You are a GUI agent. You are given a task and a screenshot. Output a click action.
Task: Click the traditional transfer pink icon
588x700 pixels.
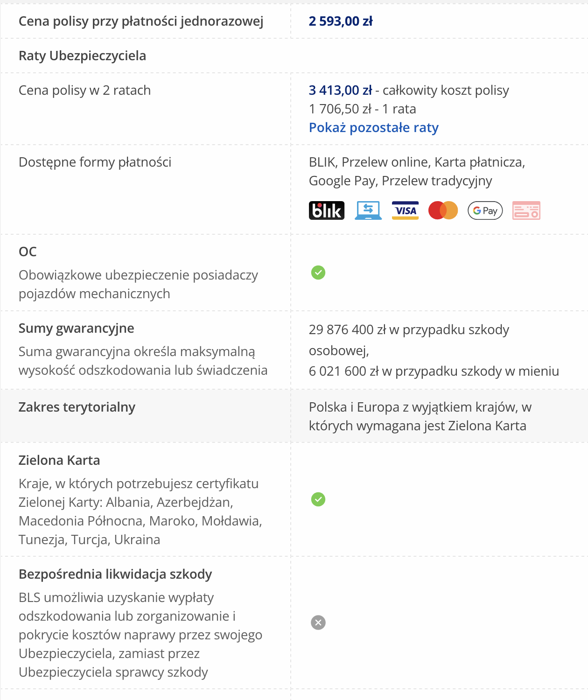(526, 210)
